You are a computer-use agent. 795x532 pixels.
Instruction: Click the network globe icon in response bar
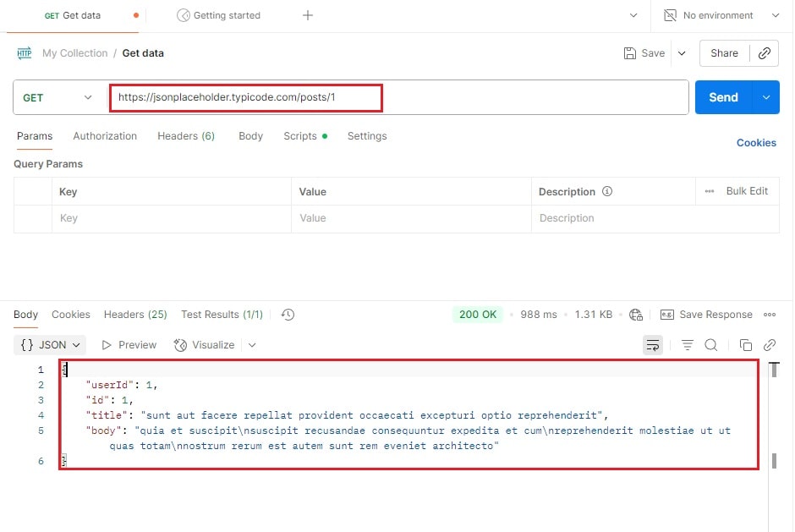(636, 315)
